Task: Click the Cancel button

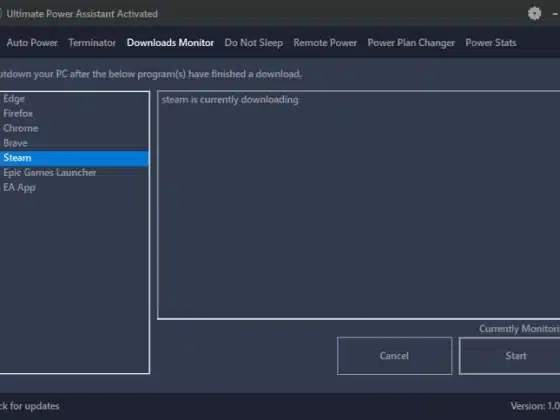Action: pos(394,356)
